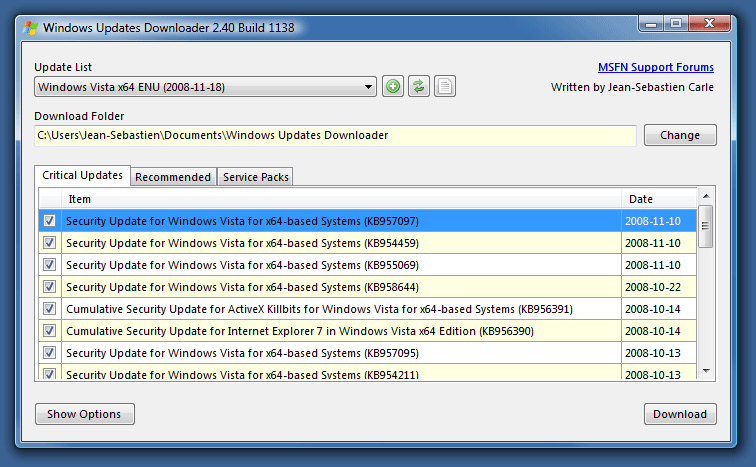Untick the KB958644 update checkbox
Screen dimensions: 756x467
click(x=50, y=286)
